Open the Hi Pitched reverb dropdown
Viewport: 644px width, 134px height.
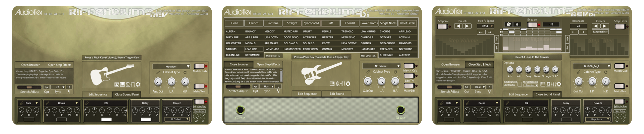click(x=177, y=119)
